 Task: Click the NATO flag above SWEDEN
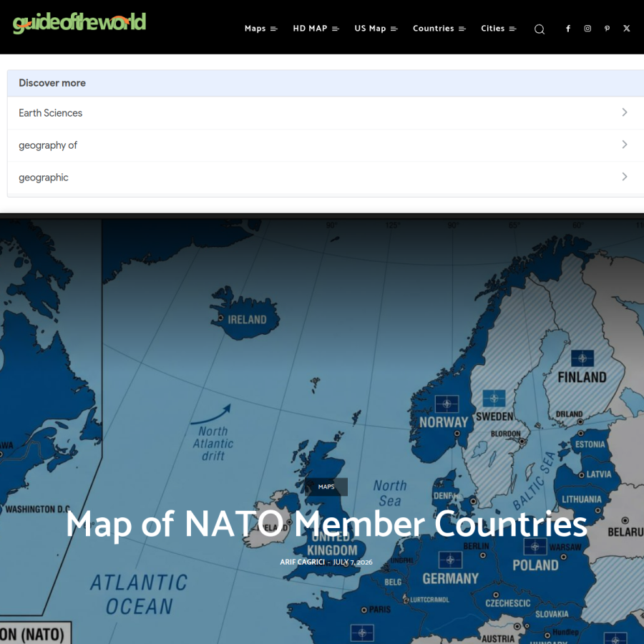point(494,398)
